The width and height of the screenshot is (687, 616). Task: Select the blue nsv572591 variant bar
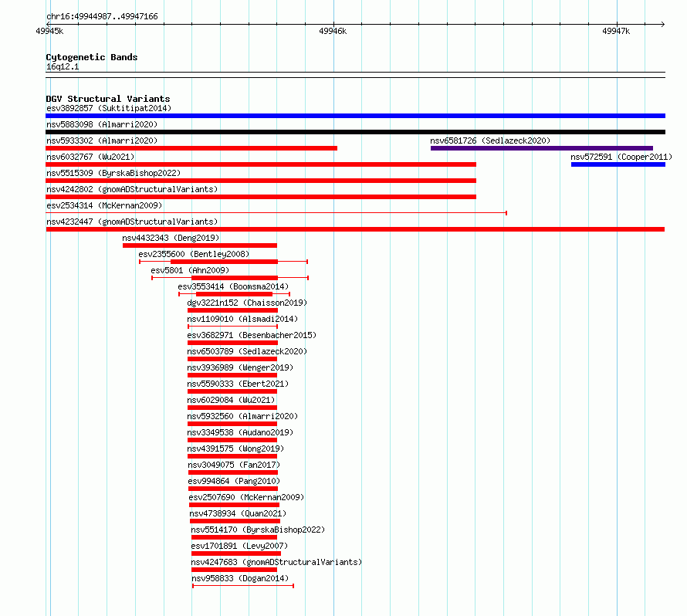tap(618, 164)
